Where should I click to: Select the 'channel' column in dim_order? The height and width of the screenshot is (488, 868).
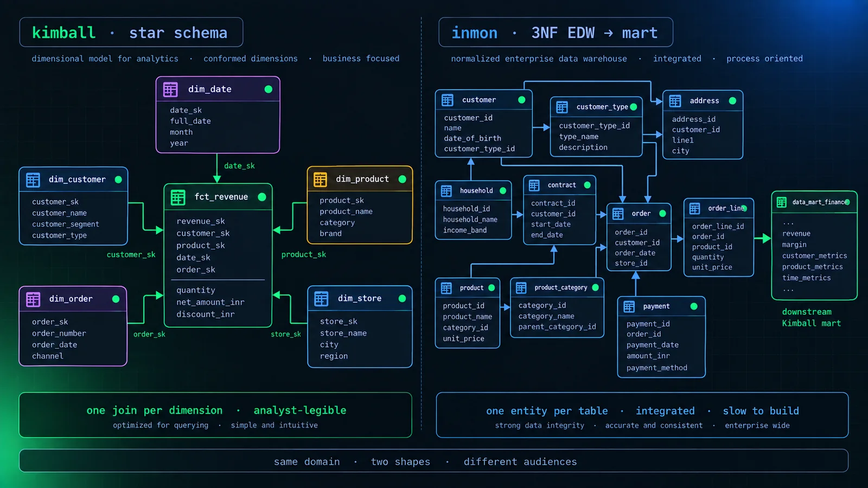[x=48, y=356]
